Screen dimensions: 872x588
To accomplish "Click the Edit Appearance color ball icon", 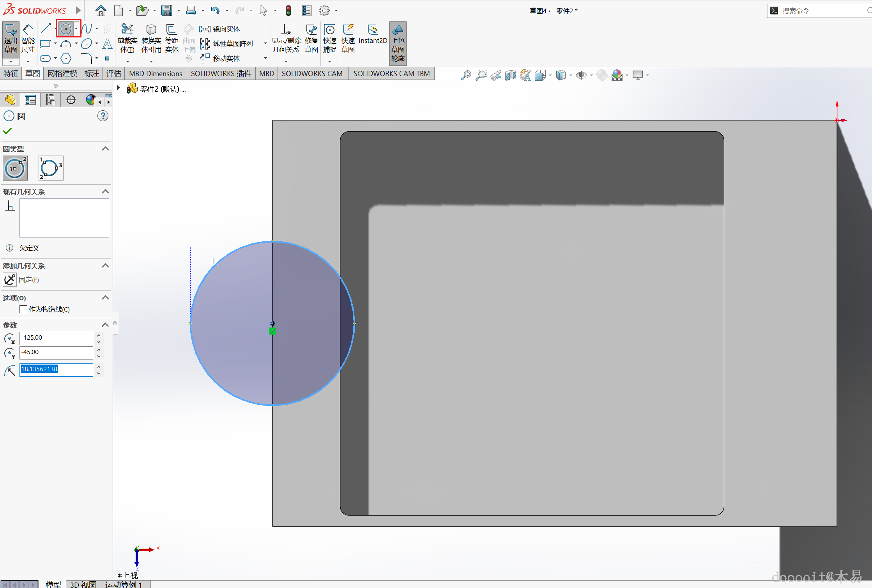I will pos(602,75).
